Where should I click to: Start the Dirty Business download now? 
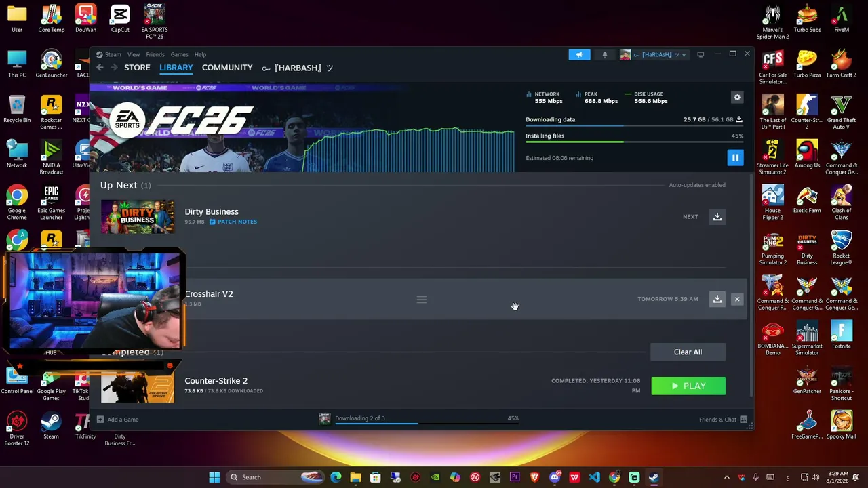[717, 217]
